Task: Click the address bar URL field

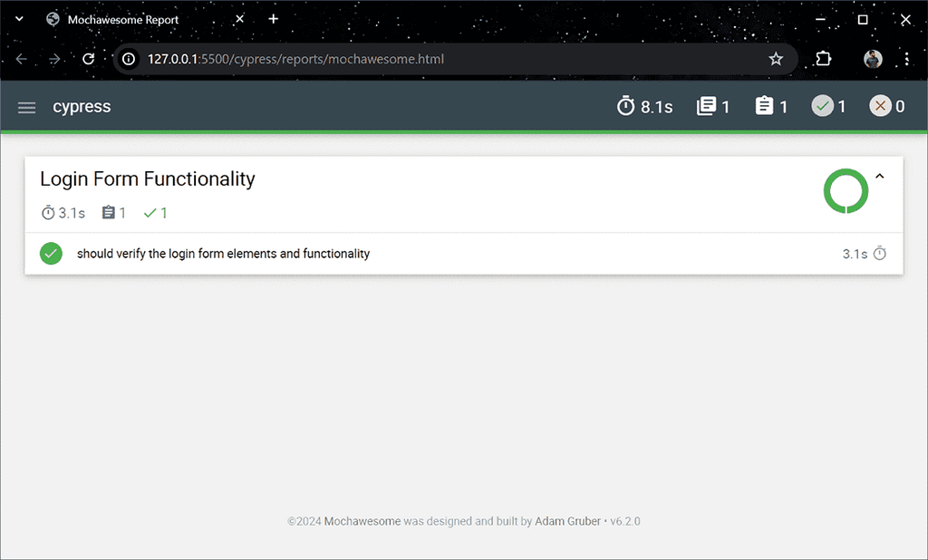Action: coord(435,59)
